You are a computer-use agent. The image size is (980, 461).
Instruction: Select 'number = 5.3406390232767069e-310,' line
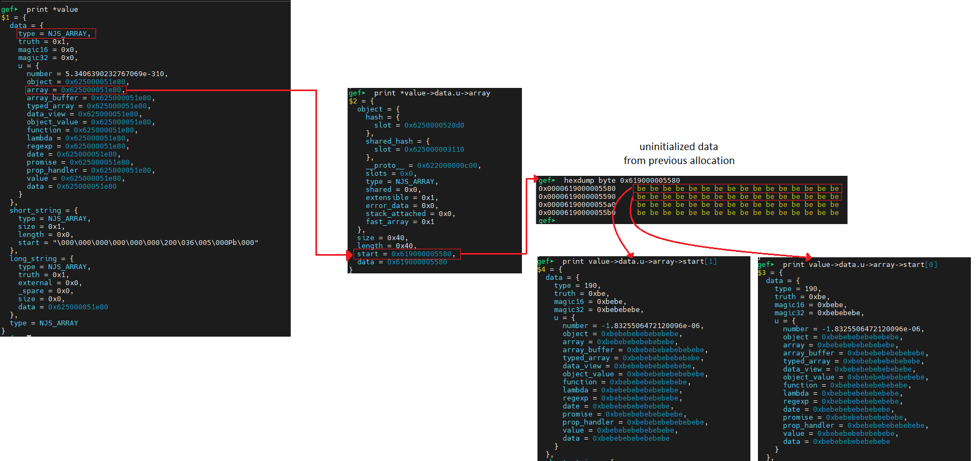click(x=97, y=73)
